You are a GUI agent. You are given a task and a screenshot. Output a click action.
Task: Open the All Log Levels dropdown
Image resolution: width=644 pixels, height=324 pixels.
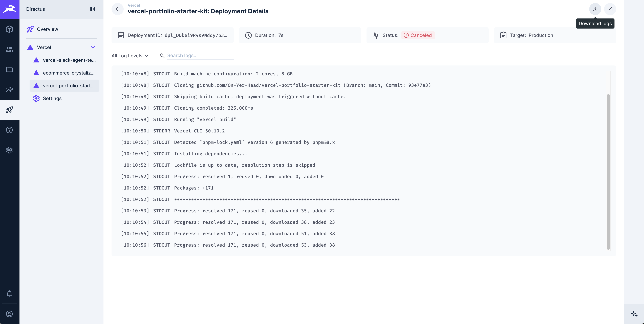130,56
